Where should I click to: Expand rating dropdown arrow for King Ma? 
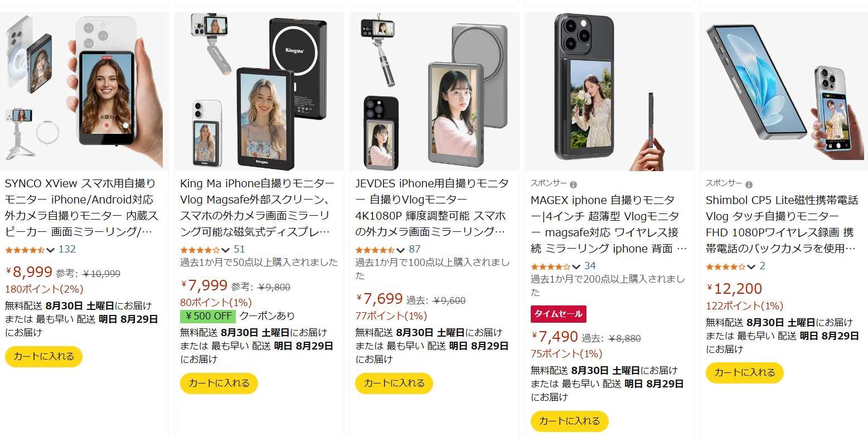(x=226, y=250)
